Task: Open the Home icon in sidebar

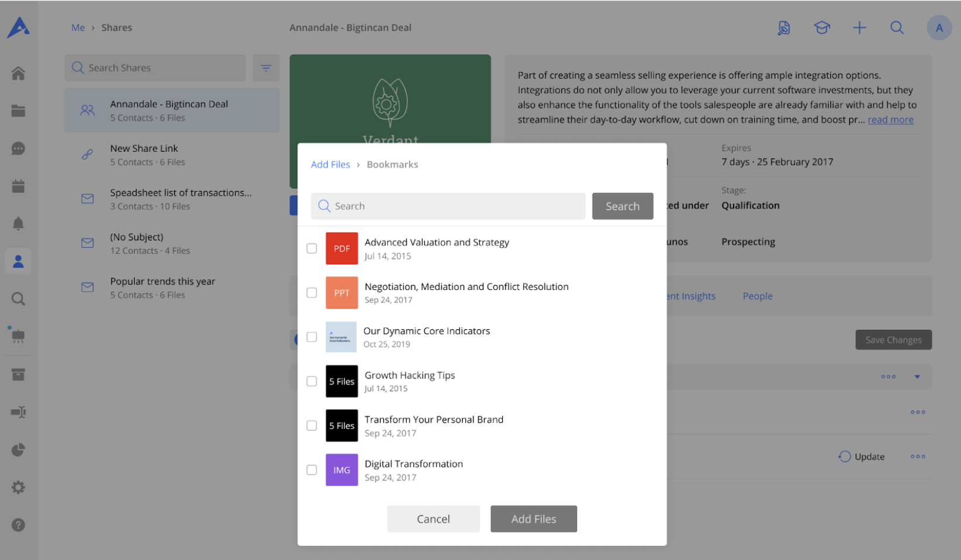Action: [18, 74]
